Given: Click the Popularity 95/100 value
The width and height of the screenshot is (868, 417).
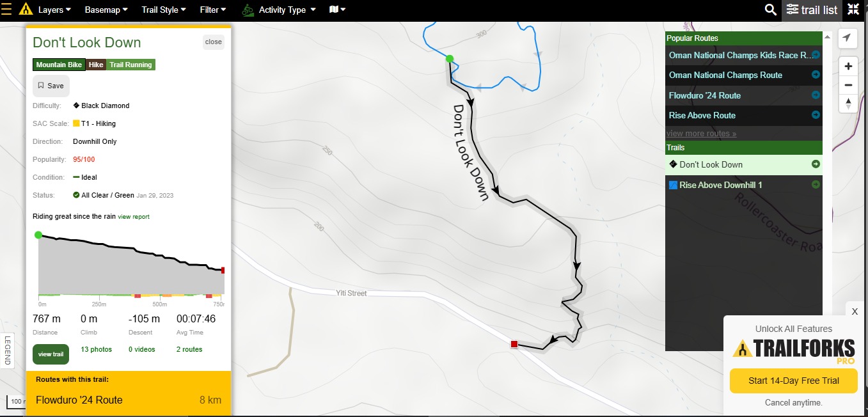Looking at the screenshot, I should point(84,159).
